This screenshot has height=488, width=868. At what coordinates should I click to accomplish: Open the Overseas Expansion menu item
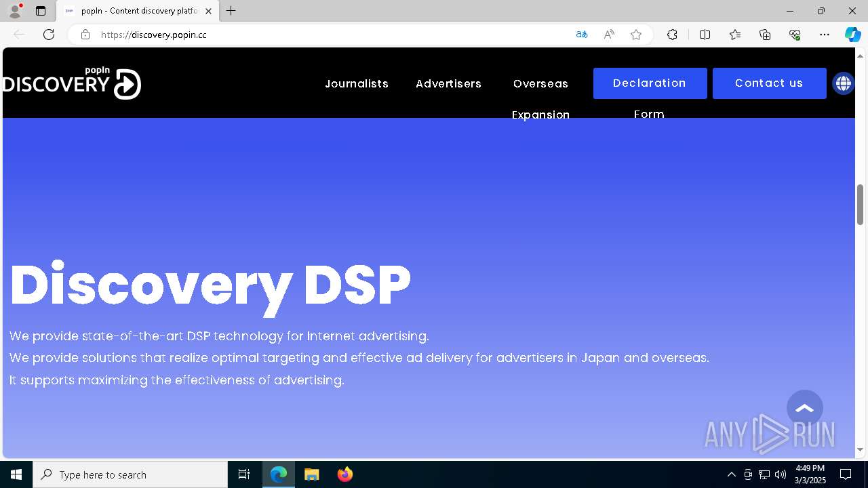pyautogui.click(x=540, y=99)
